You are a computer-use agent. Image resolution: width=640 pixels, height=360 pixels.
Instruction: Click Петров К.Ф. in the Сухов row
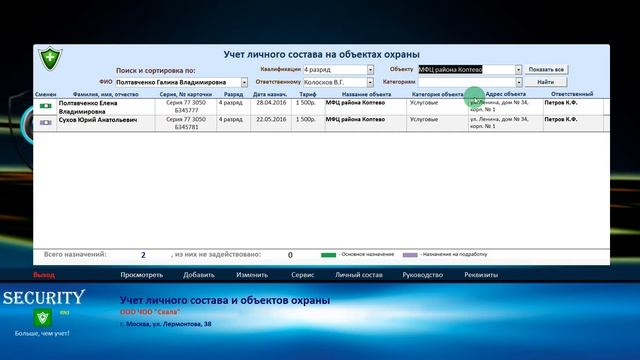coord(561,120)
